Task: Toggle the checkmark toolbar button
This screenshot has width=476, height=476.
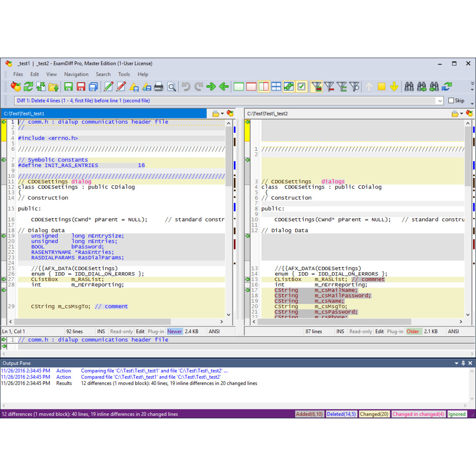Action: tap(302, 87)
